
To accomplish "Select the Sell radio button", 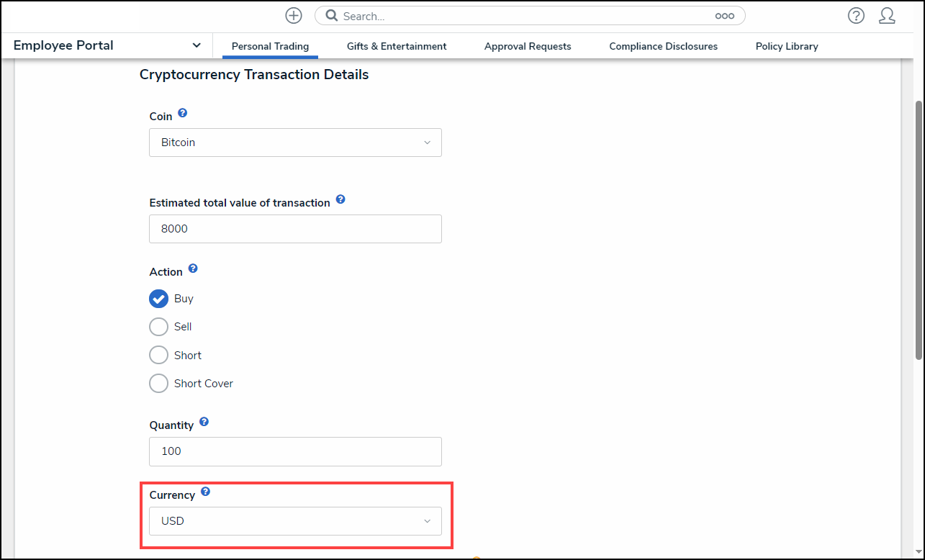I will point(158,327).
